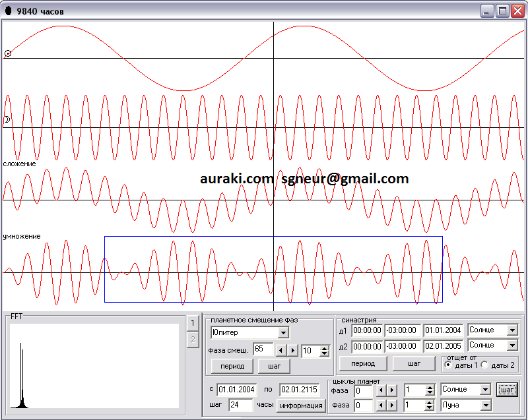Click right arrow next to фаза смещ. field
The height and width of the screenshot is (420, 528).
click(x=293, y=351)
